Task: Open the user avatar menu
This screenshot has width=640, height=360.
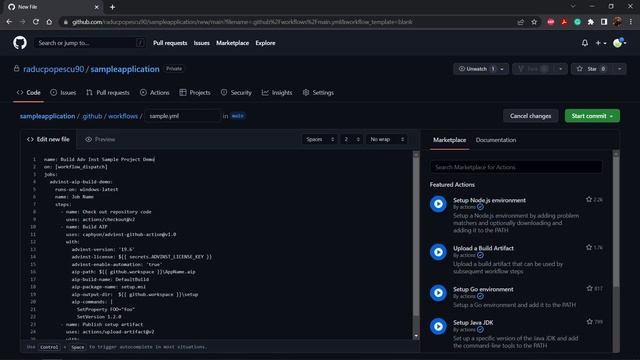Action: tap(619, 42)
